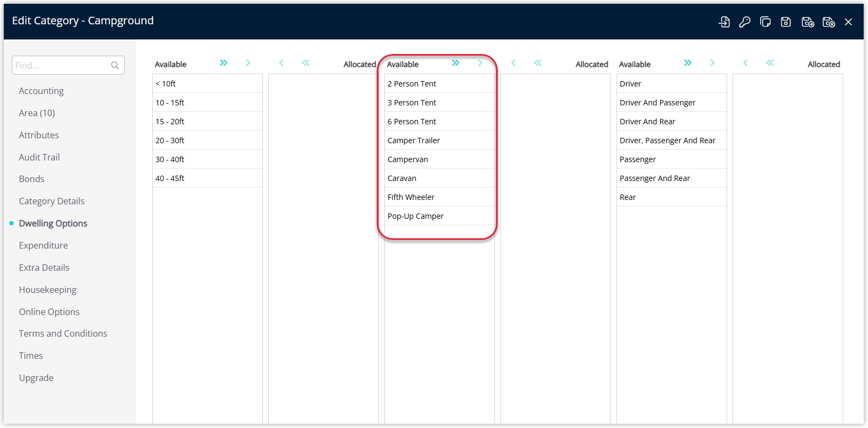Select the '40 - 45ft' size option
This screenshot has width=868, height=428.
point(207,178)
